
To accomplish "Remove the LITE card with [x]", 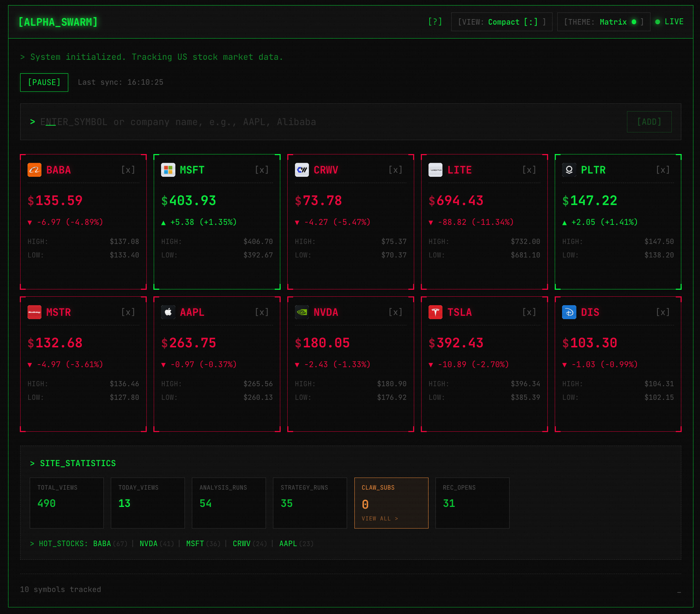I will click(x=529, y=170).
